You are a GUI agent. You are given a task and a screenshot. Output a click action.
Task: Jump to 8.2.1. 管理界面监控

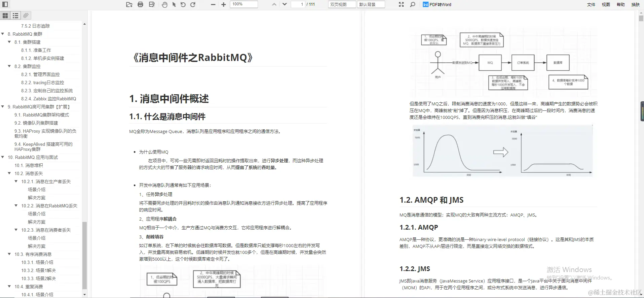40,74
